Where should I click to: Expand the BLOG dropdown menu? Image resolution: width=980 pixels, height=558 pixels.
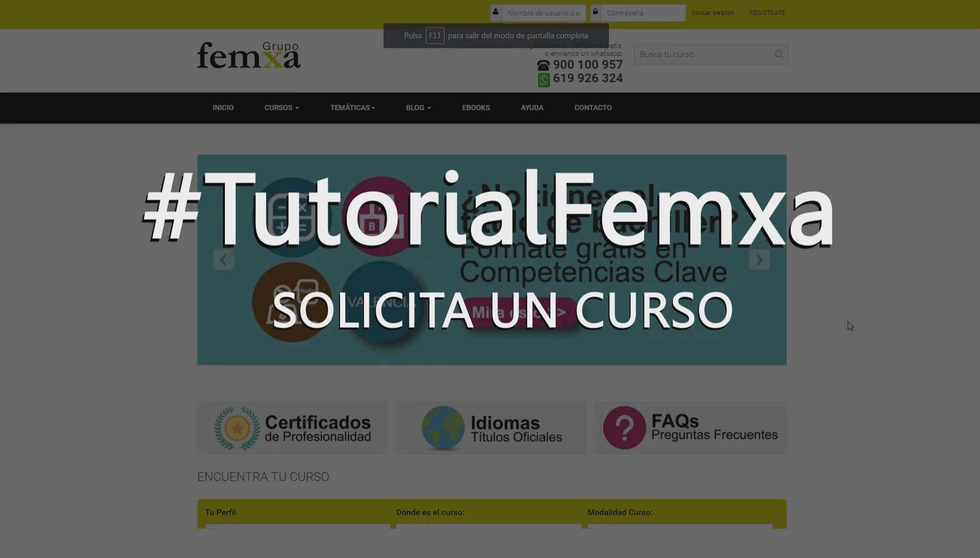click(418, 107)
